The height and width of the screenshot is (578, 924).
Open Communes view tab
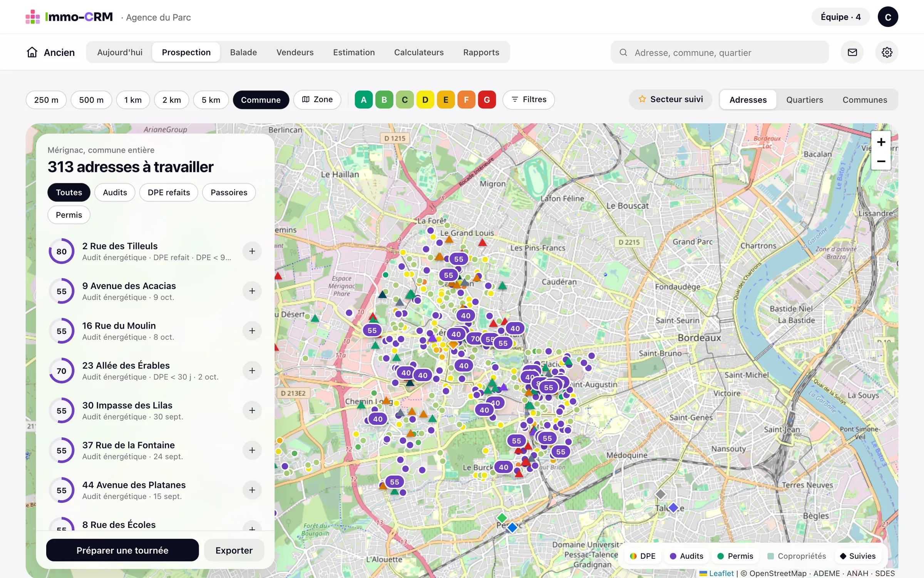(865, 100)
